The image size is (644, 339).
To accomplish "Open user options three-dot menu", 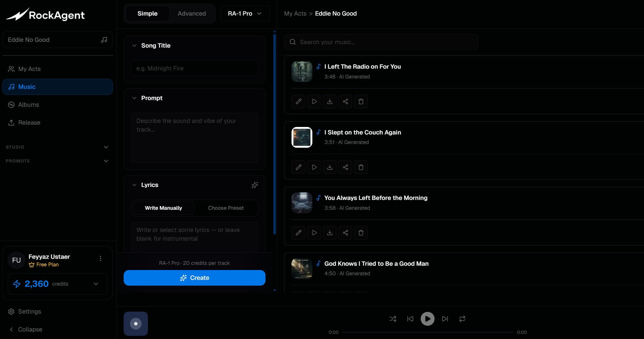I will [x=101, y=259].
